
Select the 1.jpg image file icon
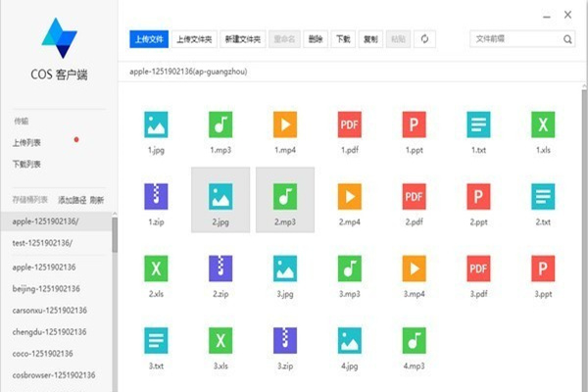[156, 125]
